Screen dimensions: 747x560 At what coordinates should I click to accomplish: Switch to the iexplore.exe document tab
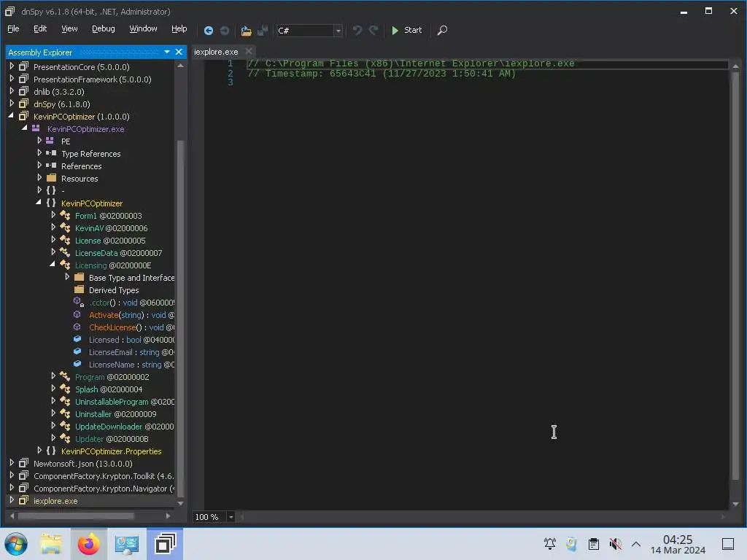coord(216,52)
